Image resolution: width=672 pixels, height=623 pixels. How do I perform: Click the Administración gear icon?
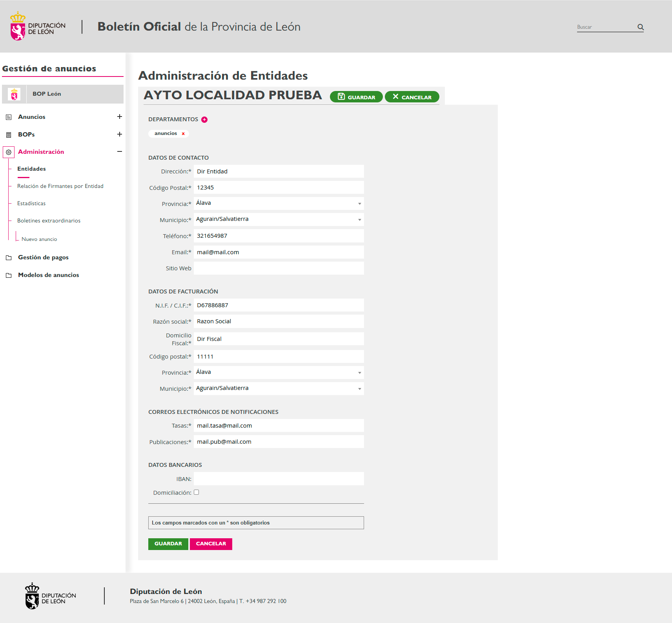pos(9,152)
